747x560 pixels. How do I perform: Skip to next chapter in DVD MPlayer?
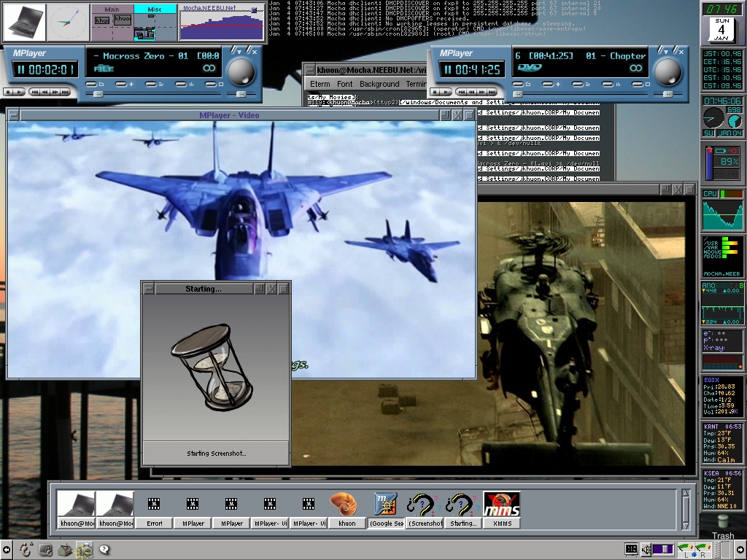491,92
